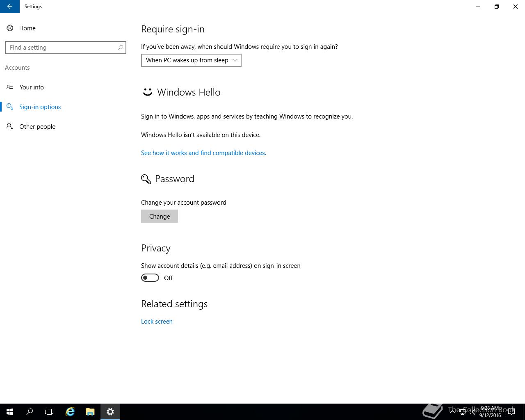Launch Microsoft Edge from the taskbar

(x=70, y=412)
